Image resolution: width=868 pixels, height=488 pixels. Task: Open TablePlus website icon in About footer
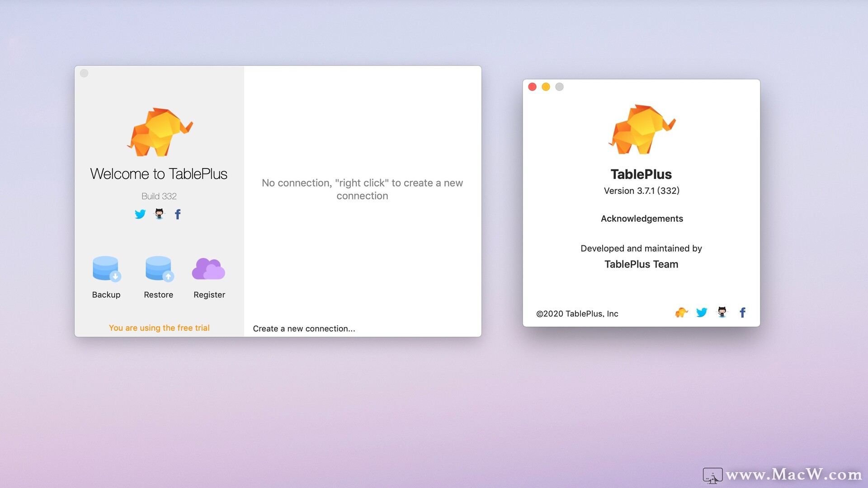pyautogui.click(x=681, y=312)
